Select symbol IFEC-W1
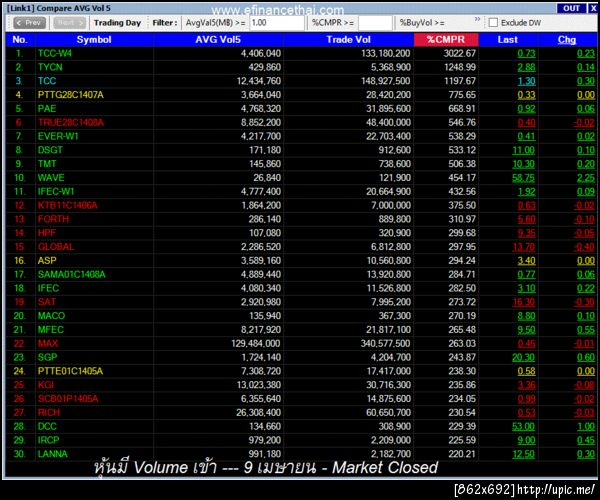The height and width of the screenshot is (500, 600). coord(56,192)
